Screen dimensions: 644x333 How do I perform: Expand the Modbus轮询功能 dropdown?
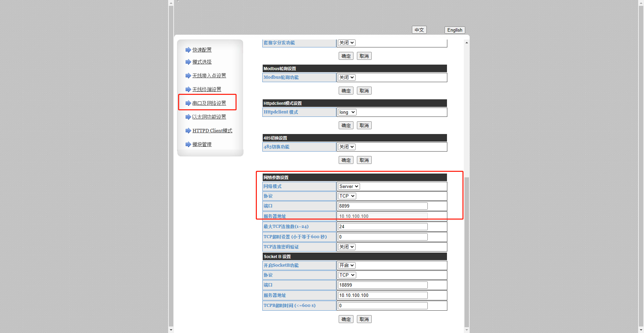346,78
